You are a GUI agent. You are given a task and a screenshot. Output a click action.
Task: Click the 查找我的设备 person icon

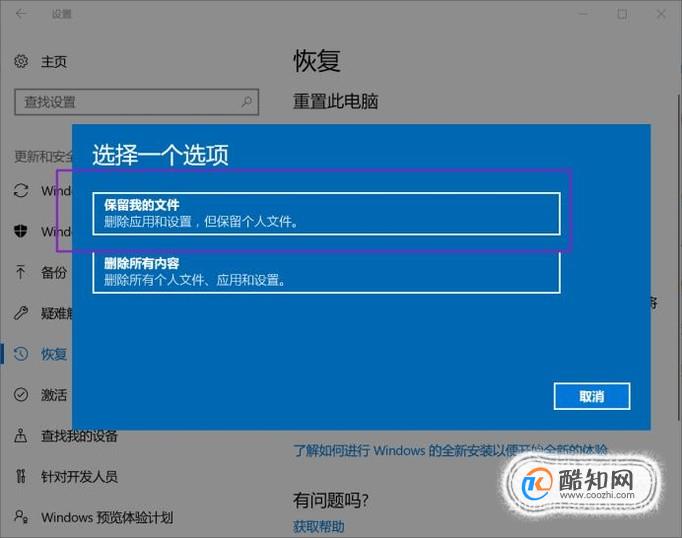coord(20,435)
